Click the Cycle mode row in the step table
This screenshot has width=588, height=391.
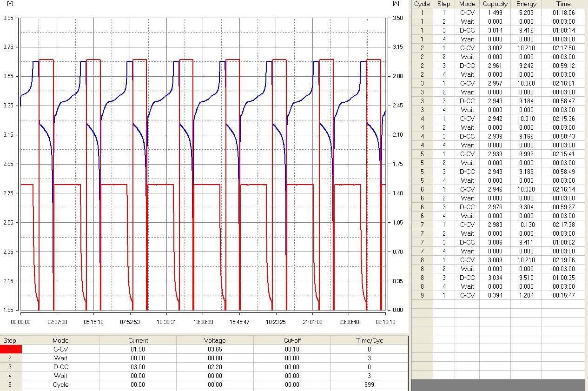coord(61,384)
